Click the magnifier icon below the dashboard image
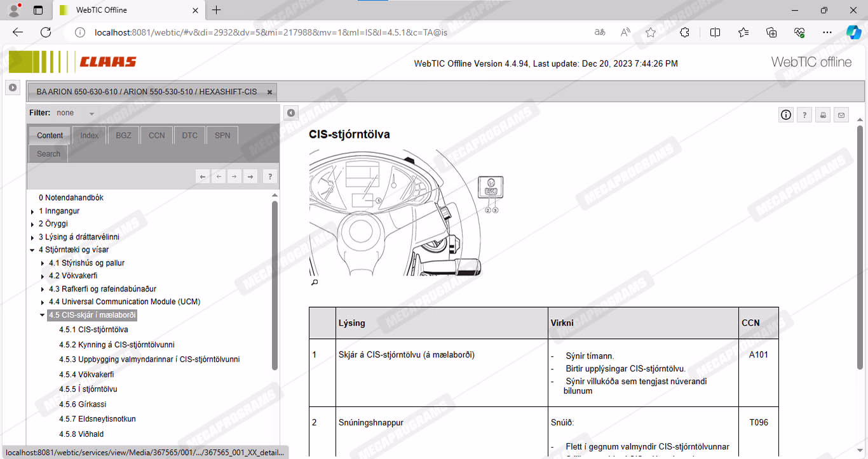 pyautogui.click(x=314, y=283)
